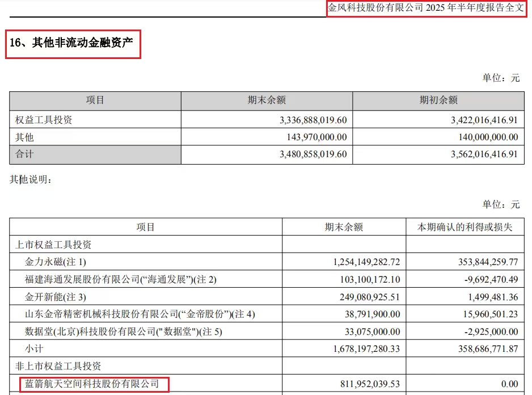
Task: Click the value 38,791,900.00
Action: (x=372, y=314)
